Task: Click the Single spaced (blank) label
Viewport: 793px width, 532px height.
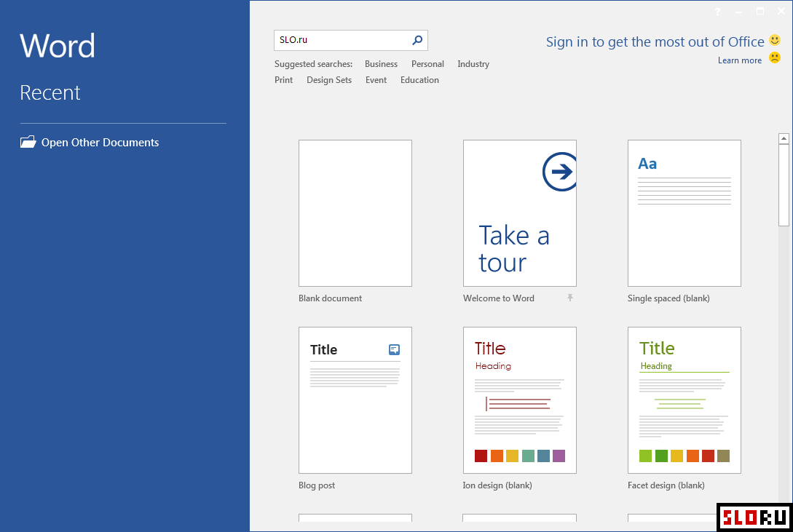Action: [x=668, y=298]
